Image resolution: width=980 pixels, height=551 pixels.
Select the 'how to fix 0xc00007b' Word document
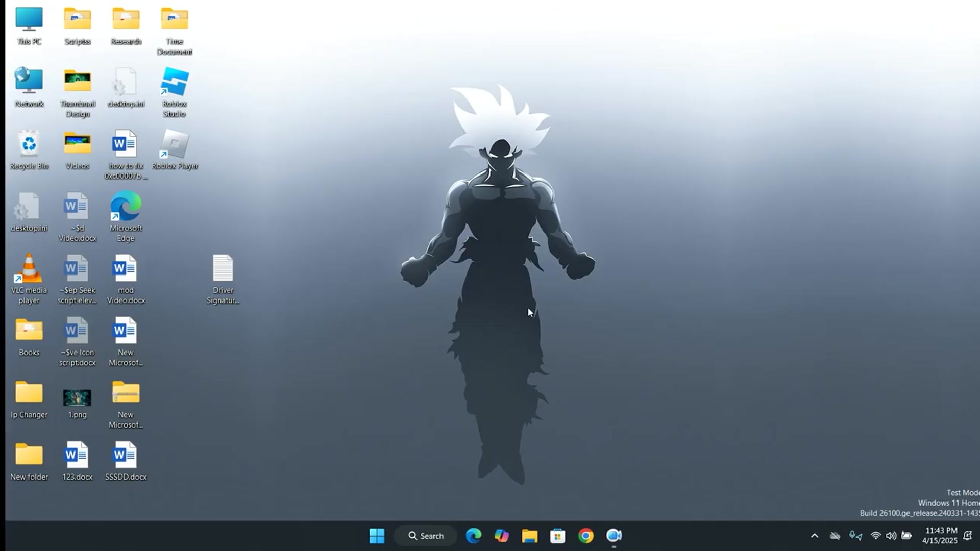tap(126, 155)
